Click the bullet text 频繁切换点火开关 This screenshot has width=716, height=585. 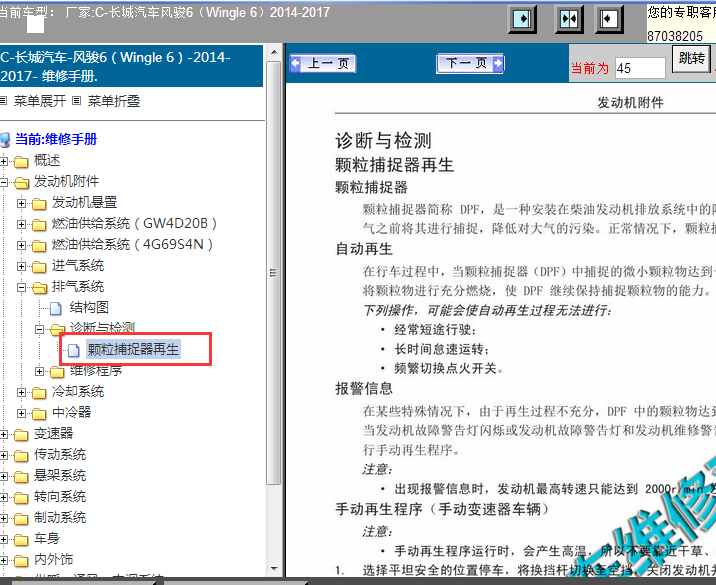448,368
